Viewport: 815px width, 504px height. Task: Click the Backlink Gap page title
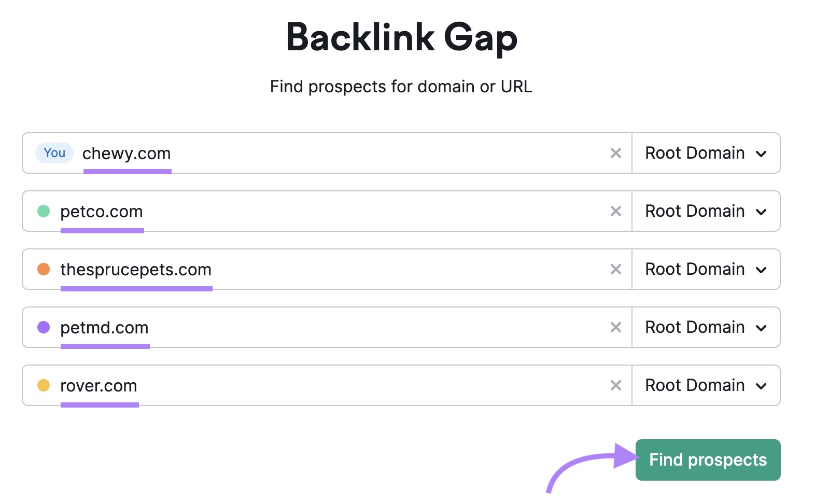tap(402, 36)
